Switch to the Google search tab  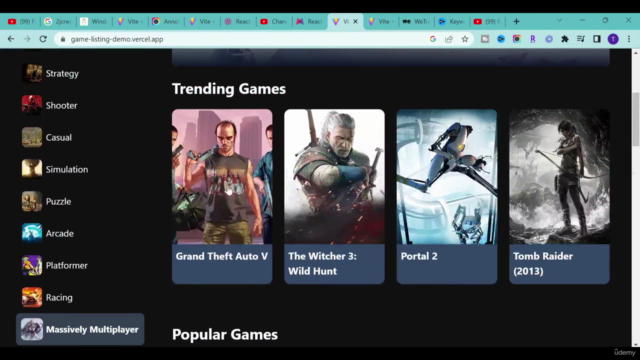58,22
